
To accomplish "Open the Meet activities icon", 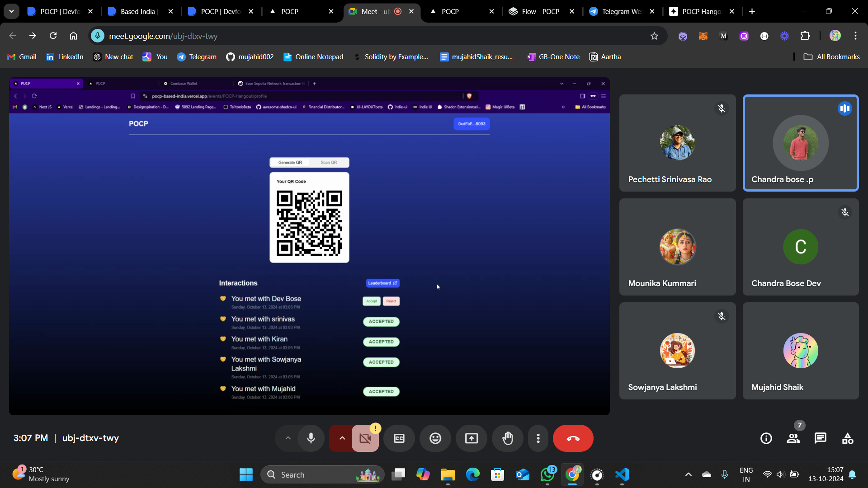I will point(848,438).
